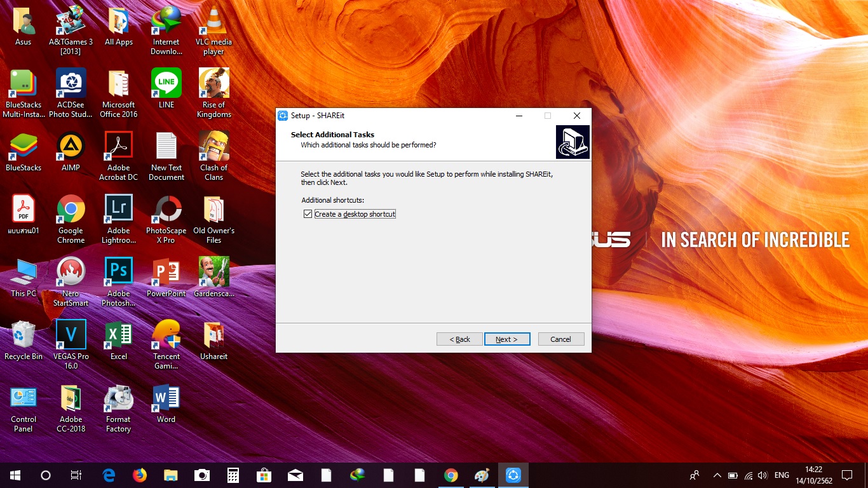Screen dimensions: 868x488
Task: Select Adobe Photoshop desktop icon
Action: [x=119, y=282]
